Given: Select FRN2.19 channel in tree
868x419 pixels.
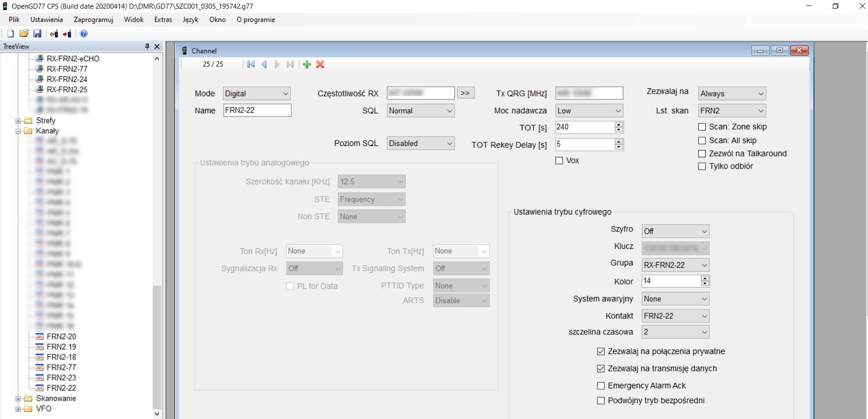Looking at the screenshot, I should point(61,347).
